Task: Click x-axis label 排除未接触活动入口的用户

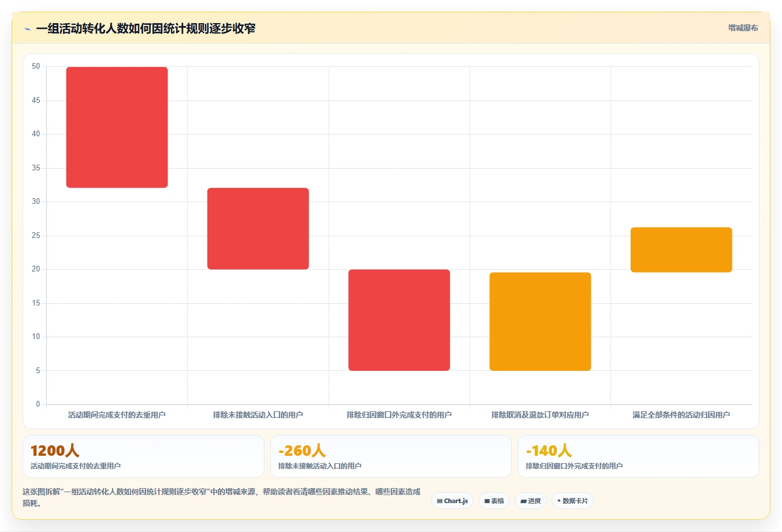Action: [x=258, y=415]
